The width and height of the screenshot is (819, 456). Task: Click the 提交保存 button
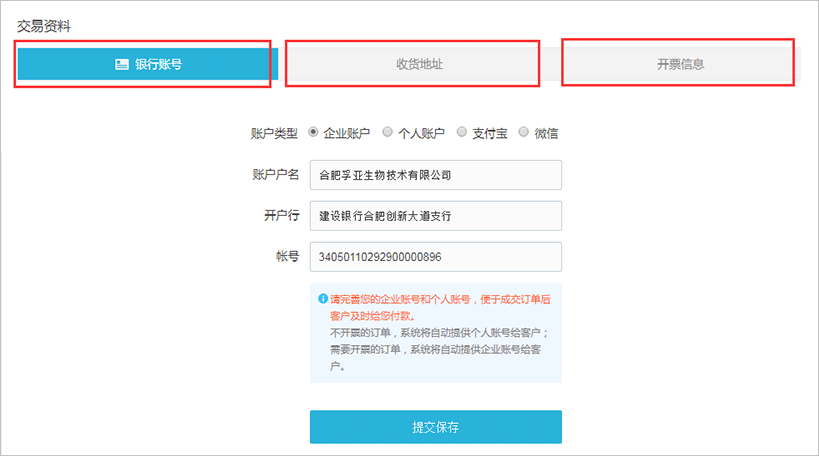click(x=436, y=427)
